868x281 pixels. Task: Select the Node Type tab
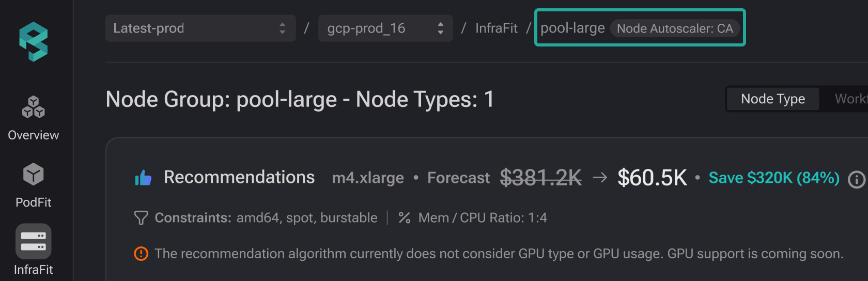(x=773, y=99)
